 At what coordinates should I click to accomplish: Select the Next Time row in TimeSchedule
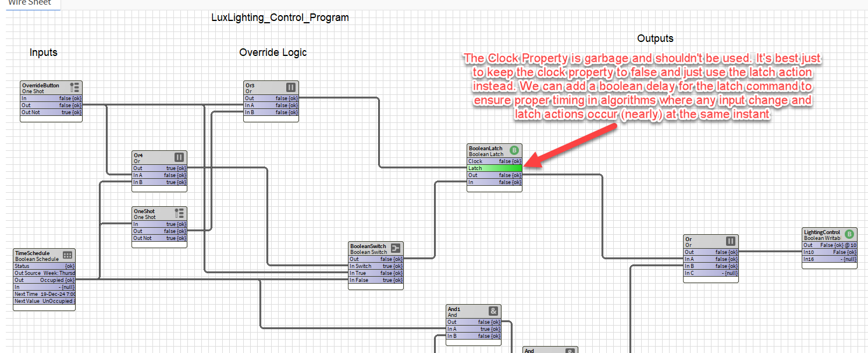pyautogui.click(x=44, y=294)
